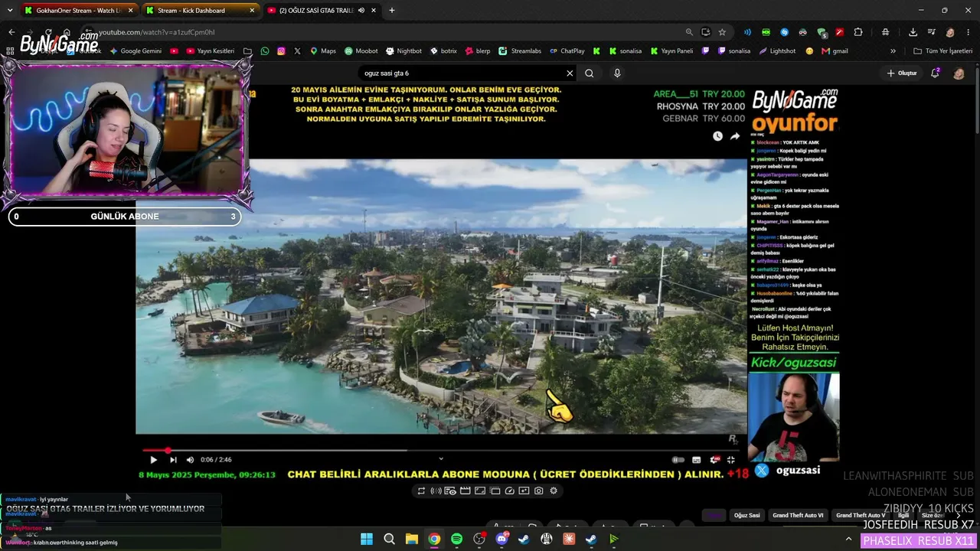The height and width of the screenshot is (551, 980).
Task: Open the browser extensions puzzle icon
Action: [x=858, y=32]
